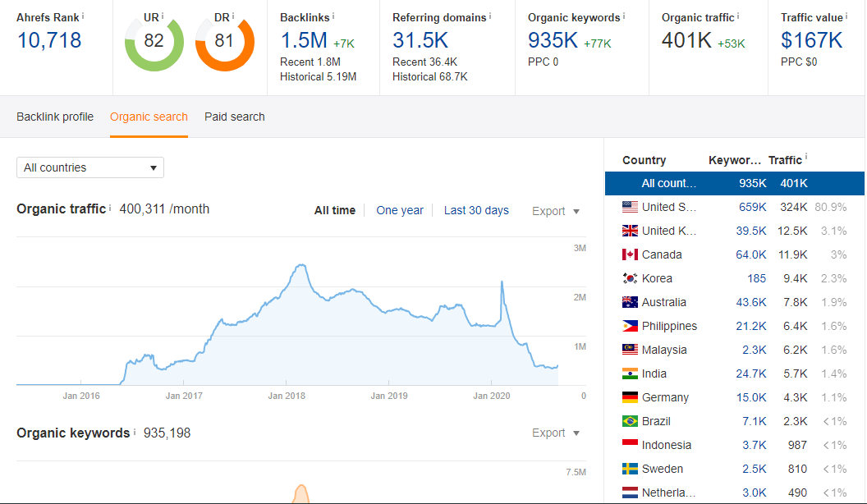This screenshot has width=867, height=504.
Task: Select the One year time range
Action: [400, 210]
